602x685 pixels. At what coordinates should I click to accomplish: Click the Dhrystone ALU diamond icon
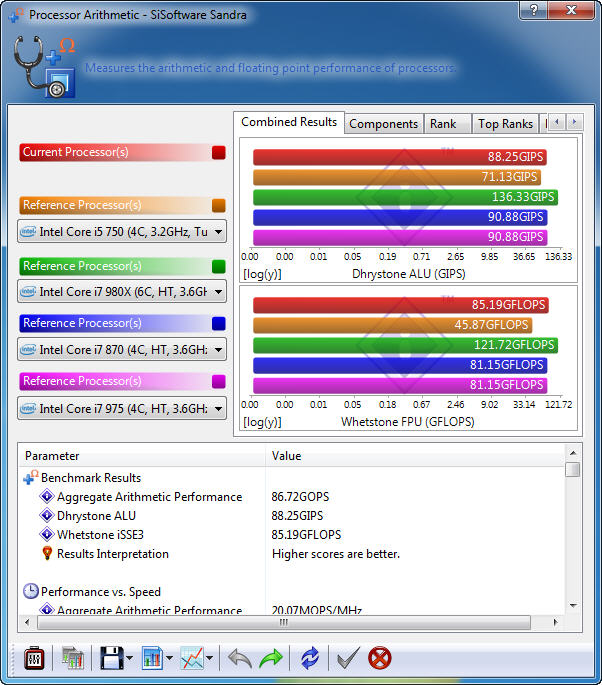point(47,515)
